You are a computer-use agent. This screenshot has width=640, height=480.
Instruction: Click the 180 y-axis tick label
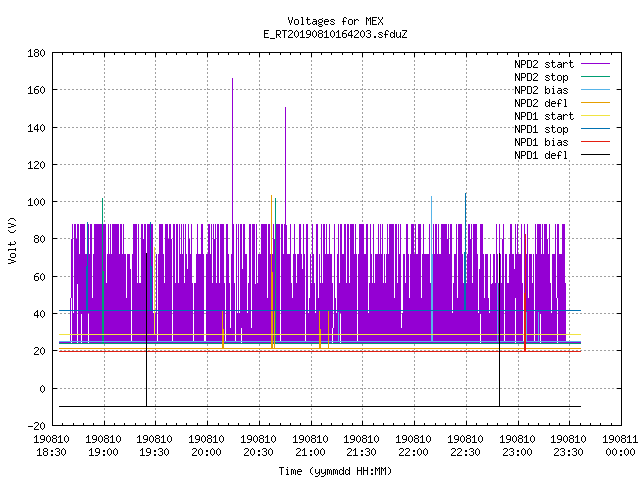[36, 53]
